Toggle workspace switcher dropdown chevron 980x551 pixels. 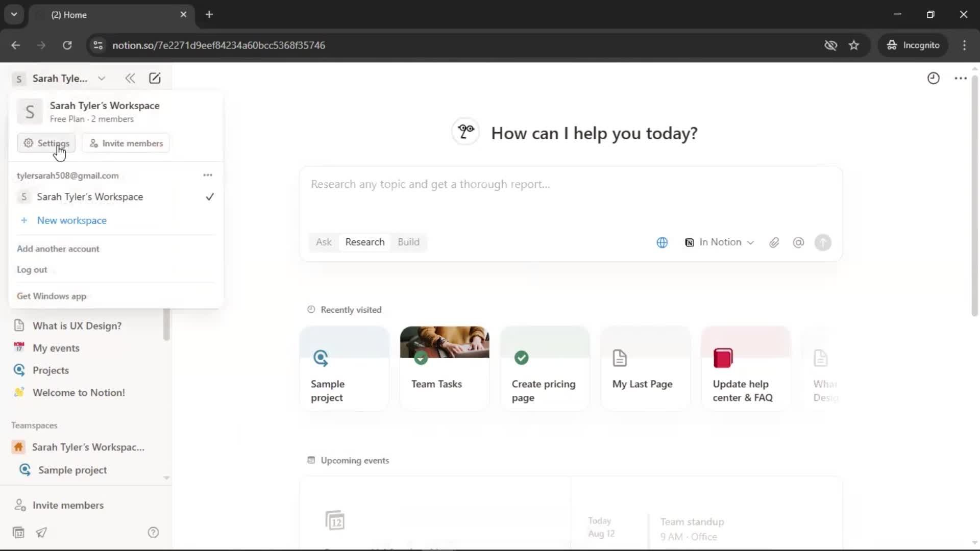pyautogui.click(x=102, y=78)
